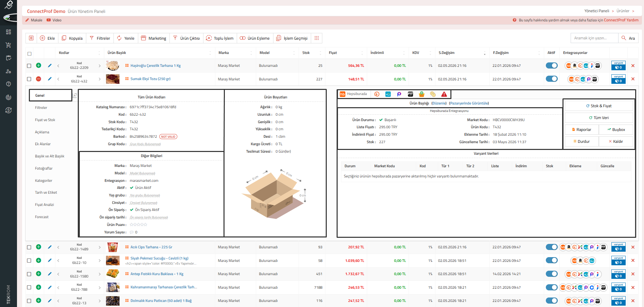Check the box for Haşiroğlu Çerezlik Tarhana

click(29, 66)
